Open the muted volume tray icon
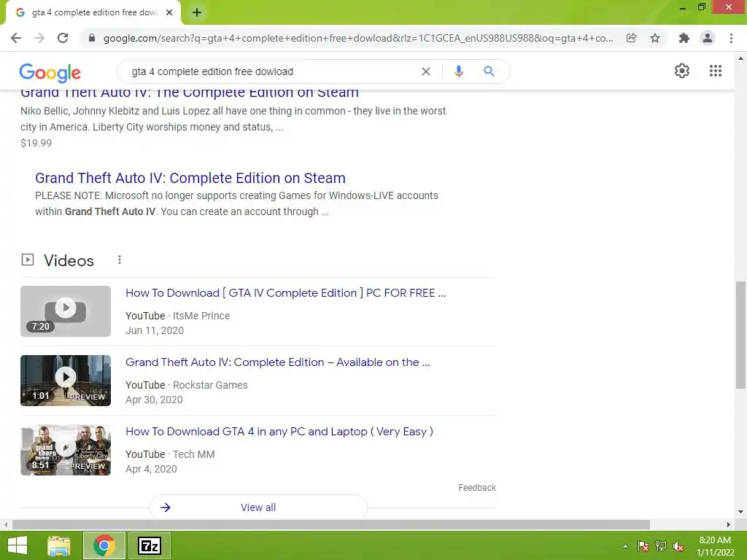The width and height of the screenshot is (747, 560). pos(678,546)
